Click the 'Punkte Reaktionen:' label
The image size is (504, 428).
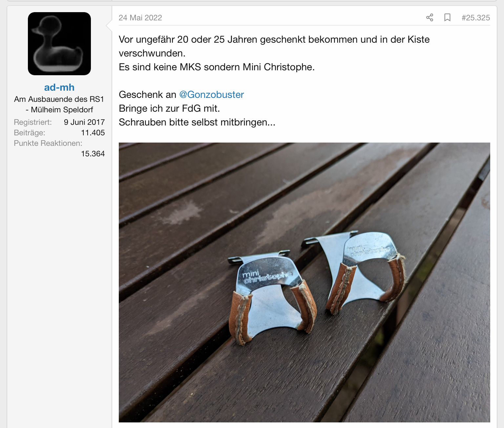(x=48, y=143)
